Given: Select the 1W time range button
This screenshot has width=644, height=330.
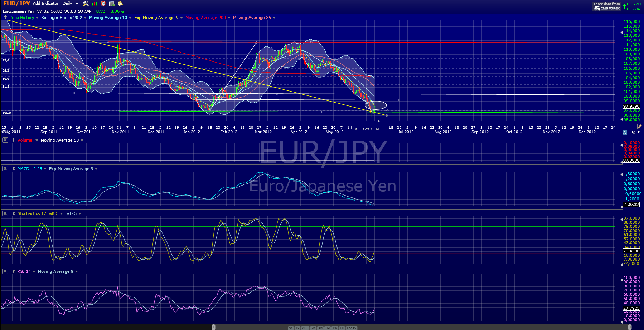Looking at the screenshot, I should tap(335, 328).
